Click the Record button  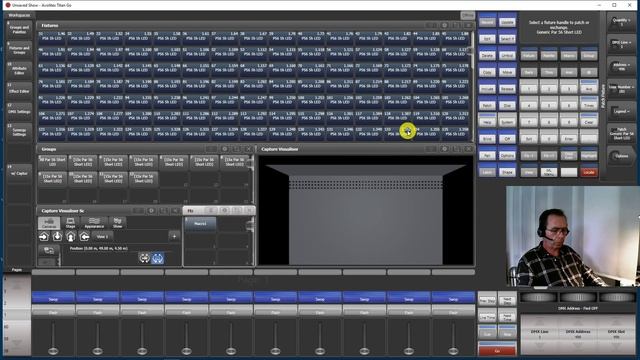pos(487,22)
